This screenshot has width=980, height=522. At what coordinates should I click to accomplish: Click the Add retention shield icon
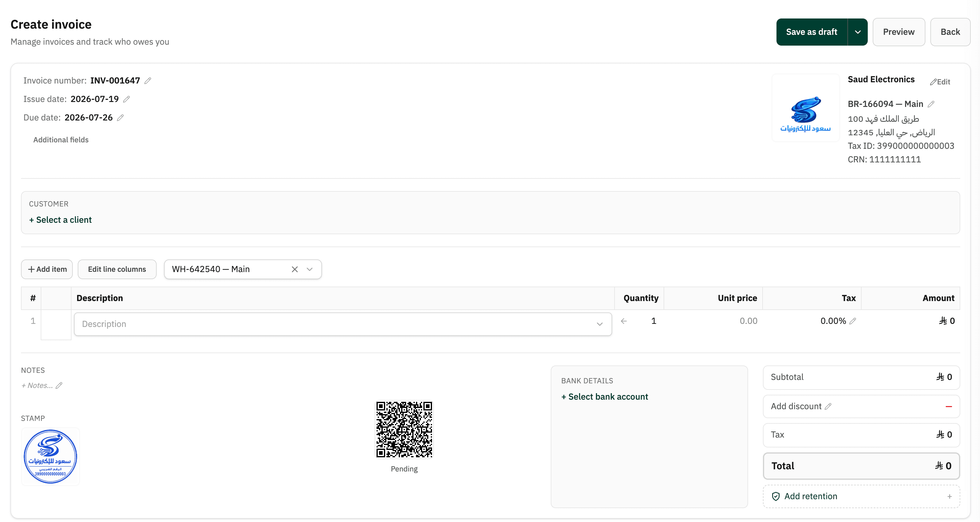pyautogui.click(x=776, y=496)
